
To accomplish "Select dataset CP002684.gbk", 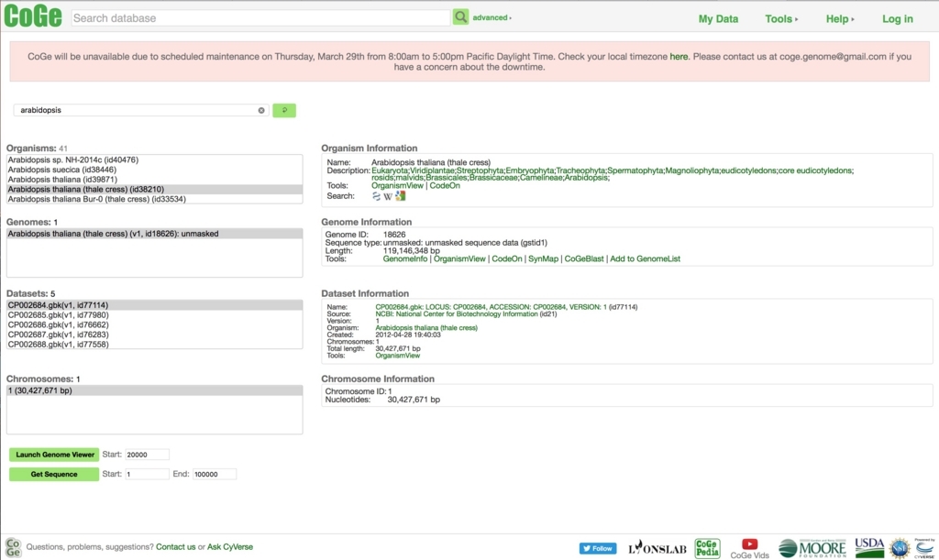I will tap(154, 305).
